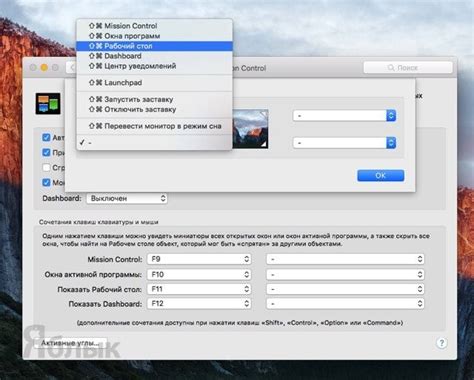
Task: Open Mission Control F9 shortcut dropdown
Action: [199, 259]
